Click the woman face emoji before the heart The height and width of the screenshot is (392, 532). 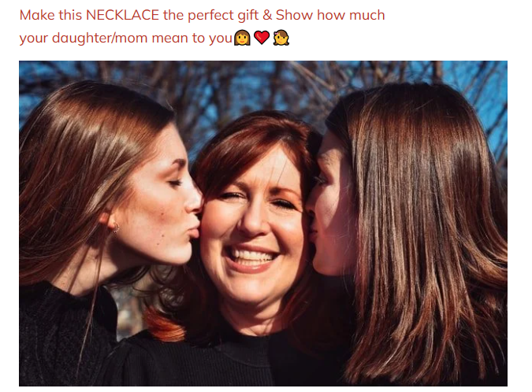click(x=242, y=38)
